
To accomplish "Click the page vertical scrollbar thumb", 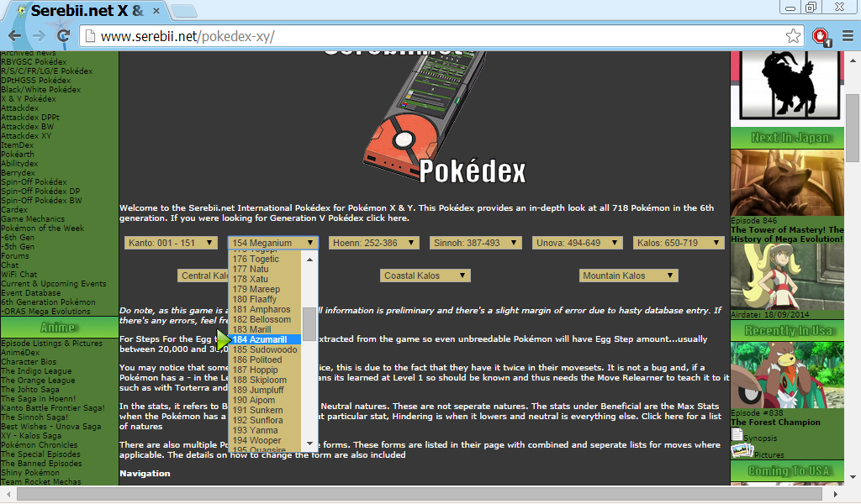I will click(x=853, y=127).
